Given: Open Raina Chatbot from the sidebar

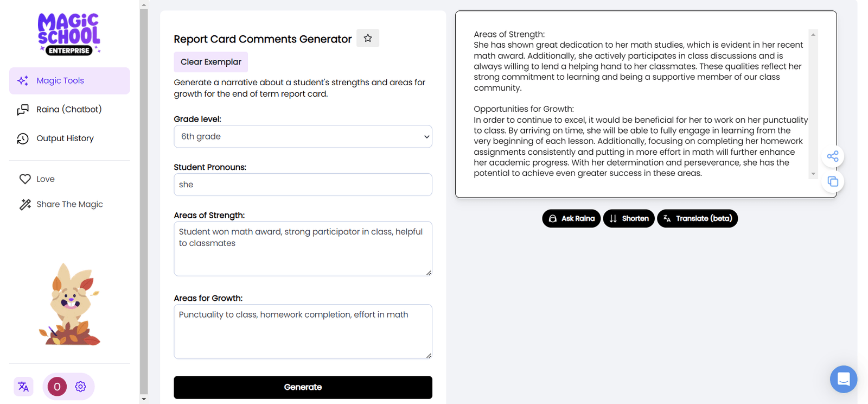Looking at the screenshot, I should 23,109.
